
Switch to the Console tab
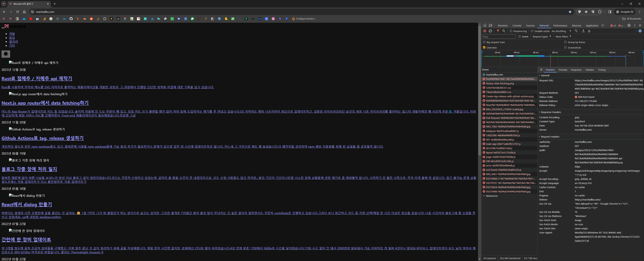pyautogui.click(x=517, y=25)
